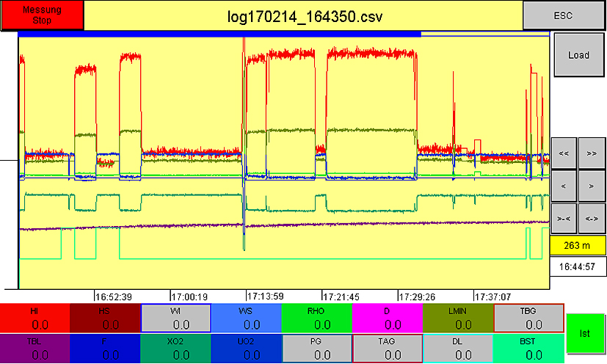Toggle the grey TBG channel

[x=528, y=318]
